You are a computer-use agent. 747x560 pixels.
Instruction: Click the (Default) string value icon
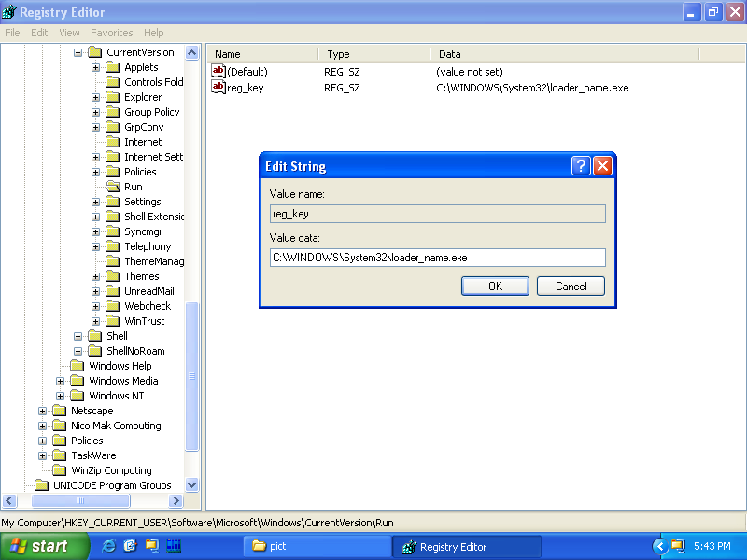click(x=218, y=72)
